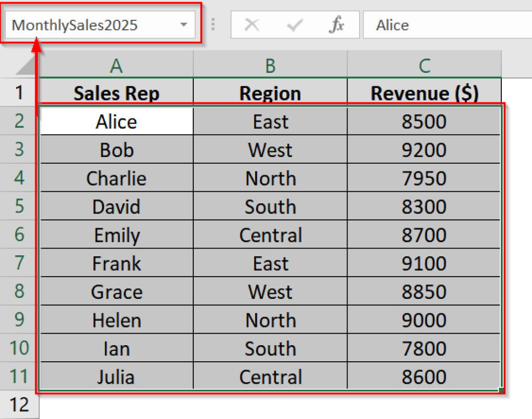Click the fill handle at range corner
The width and height of the screenshot is (532, 419).
click(x=500, y=389)
